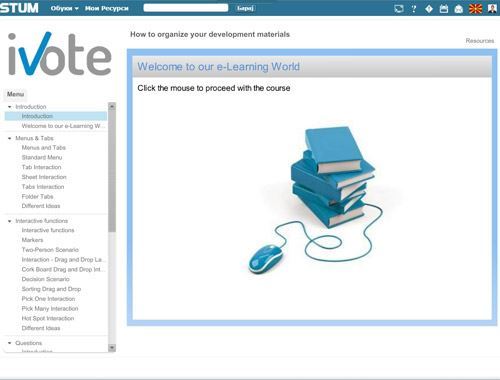Open the user profile avatar
The height and width of the screenshot is (380, 500).
coord(492,9)
